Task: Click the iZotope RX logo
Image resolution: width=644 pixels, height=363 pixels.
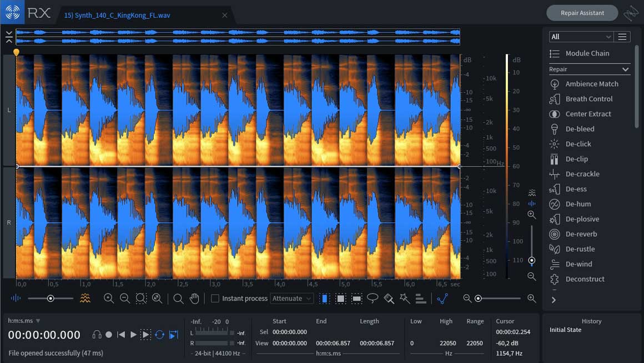Action: (x=12, y=12)
